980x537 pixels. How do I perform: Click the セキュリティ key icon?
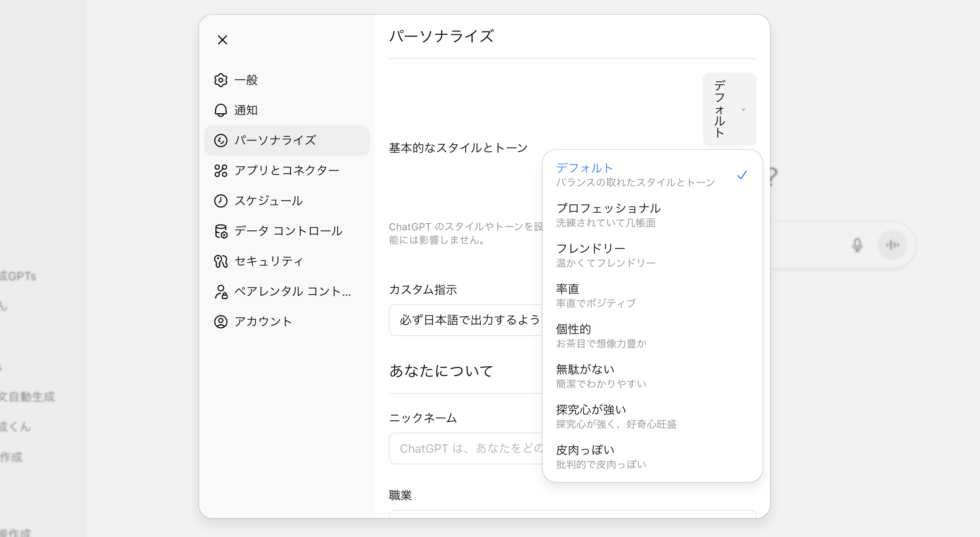(221, 261)
